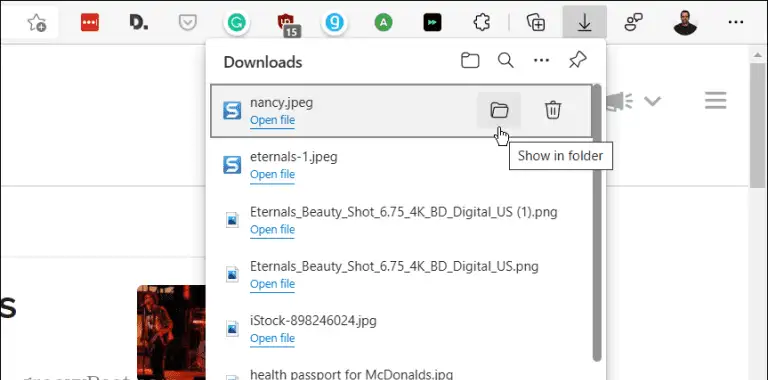Click the Snagit icon beside nancy.jpeg
This screenshot has width=768, height=380.
coord(232,110)
